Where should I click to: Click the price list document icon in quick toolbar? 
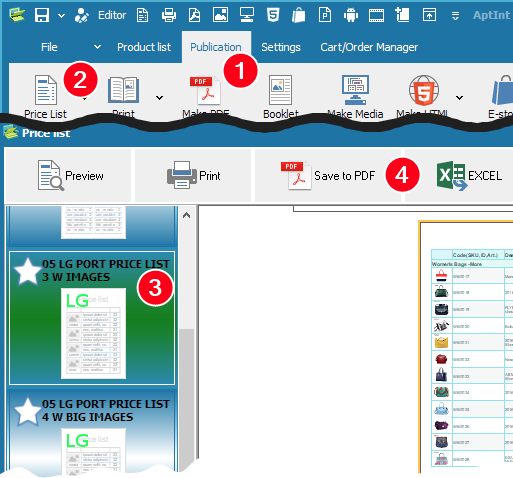[x=143, y=15]
